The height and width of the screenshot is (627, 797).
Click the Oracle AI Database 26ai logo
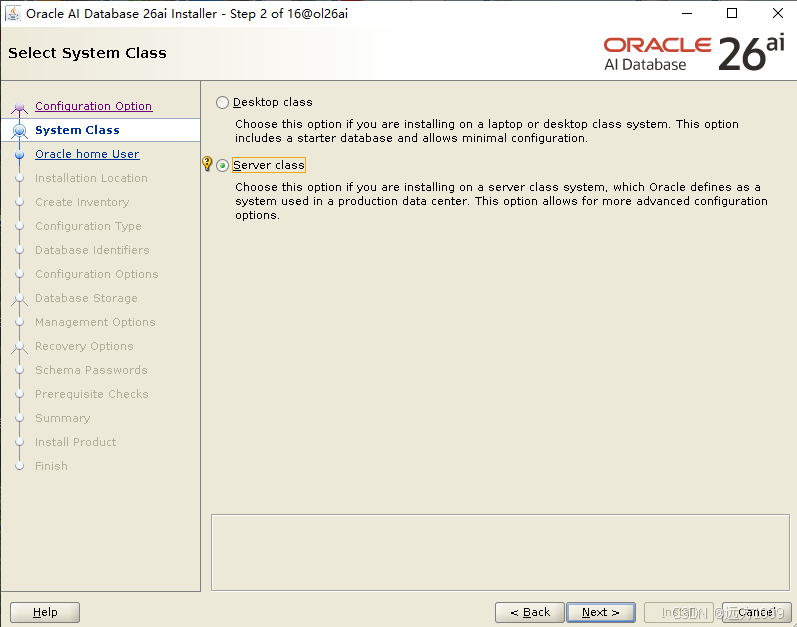tap(694, 53)
